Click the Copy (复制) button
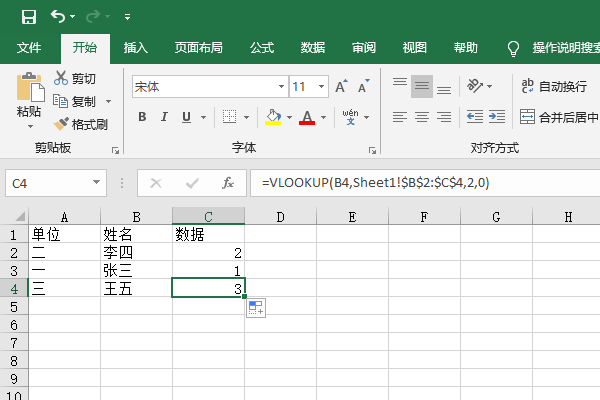The height and width of the screenshot is (400, 600). (x=76, y=101)
